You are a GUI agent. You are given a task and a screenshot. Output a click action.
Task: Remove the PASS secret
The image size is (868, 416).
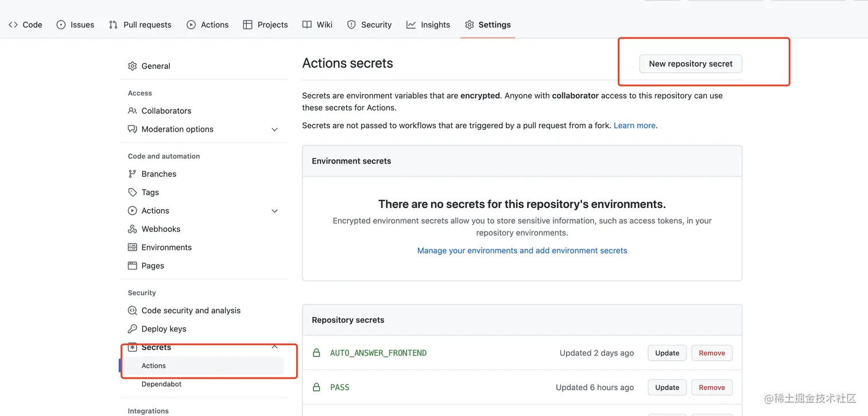712,387
